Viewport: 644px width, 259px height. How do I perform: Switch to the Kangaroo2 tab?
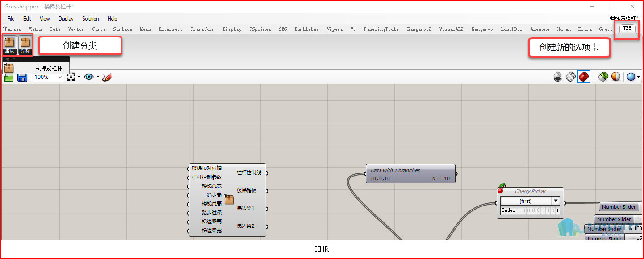tap(419, 29)
